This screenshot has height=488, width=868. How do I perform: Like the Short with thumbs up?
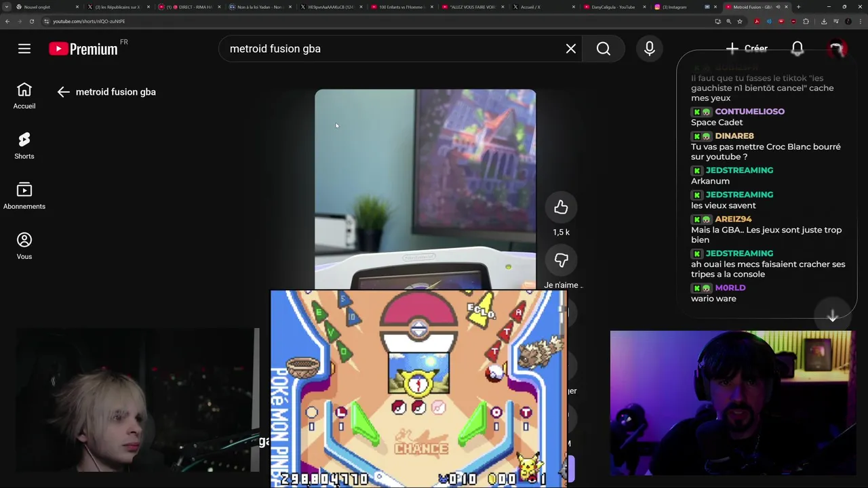coord(561,207)
